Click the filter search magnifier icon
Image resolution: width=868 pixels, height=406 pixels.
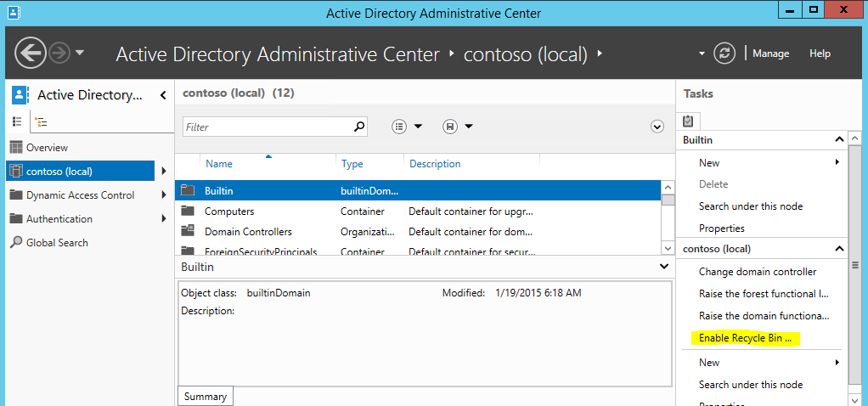click(x=359, y=127)
